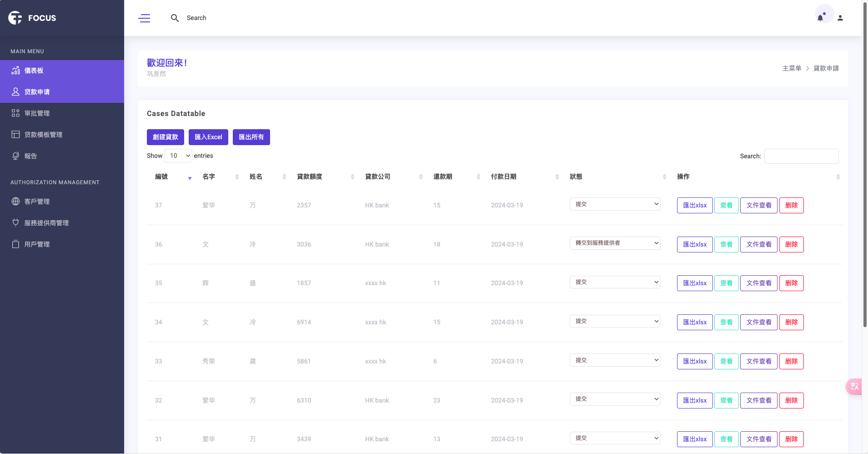The height and width of the screenshot is (454, 868).
Task: Open status dropdown for case 36
Action: (615, 243)
